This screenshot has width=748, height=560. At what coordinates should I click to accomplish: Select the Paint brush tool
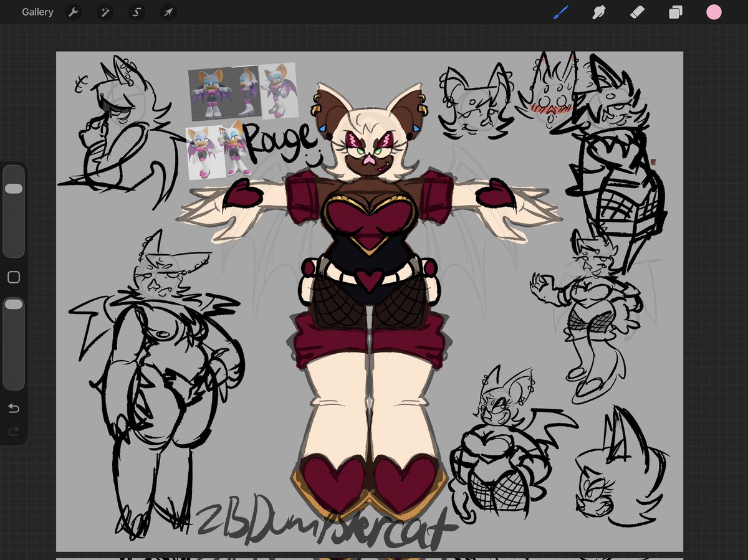[x=560, y=12]
